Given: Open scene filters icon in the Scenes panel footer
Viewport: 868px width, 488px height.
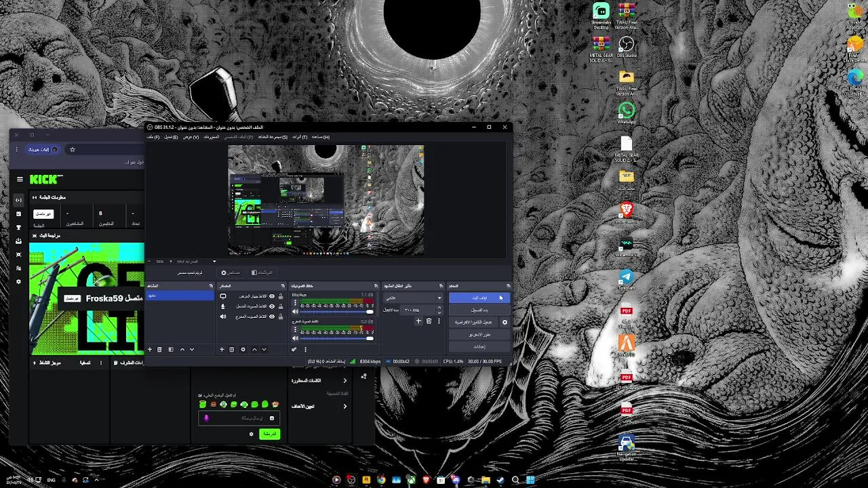Looking at the screenshot, I should tap(171, 350).
